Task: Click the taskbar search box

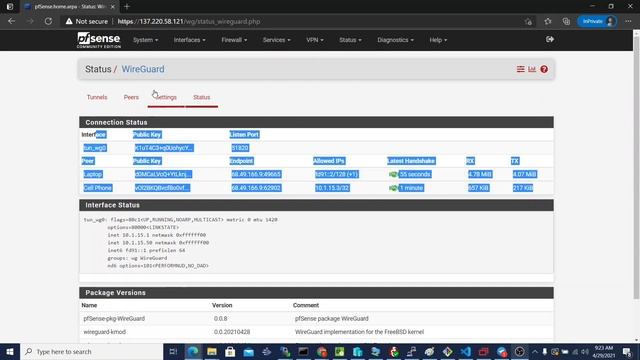Action: (92, 351)
